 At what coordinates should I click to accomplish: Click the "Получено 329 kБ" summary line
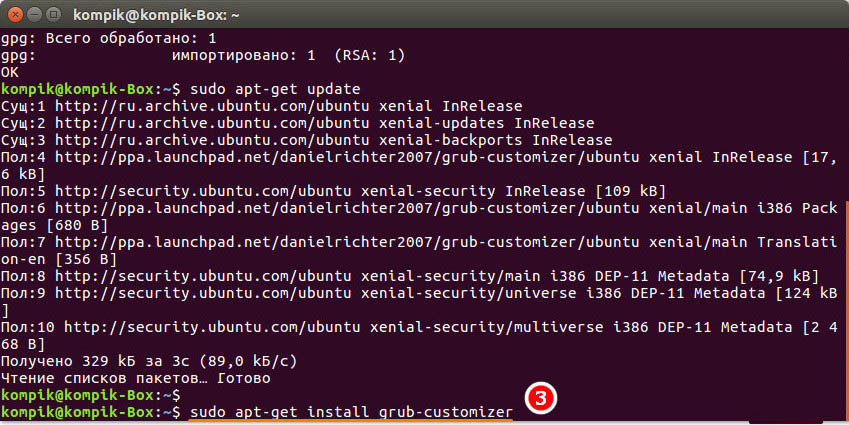click(x=149, y=361)
